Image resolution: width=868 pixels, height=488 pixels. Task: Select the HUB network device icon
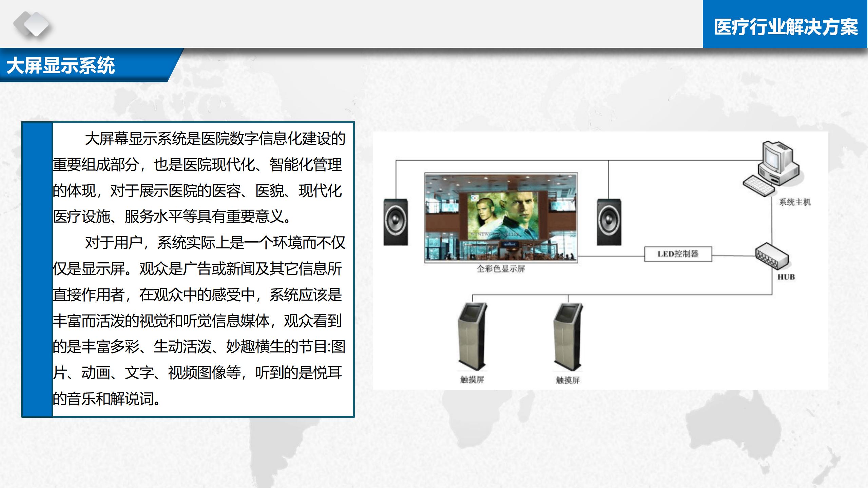[772, 257]
